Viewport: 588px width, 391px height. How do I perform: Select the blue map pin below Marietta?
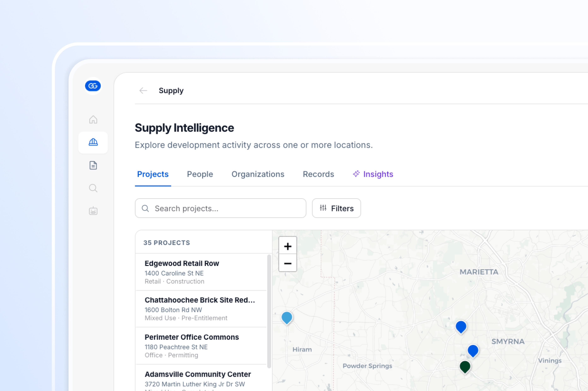(x=461, y=327)
